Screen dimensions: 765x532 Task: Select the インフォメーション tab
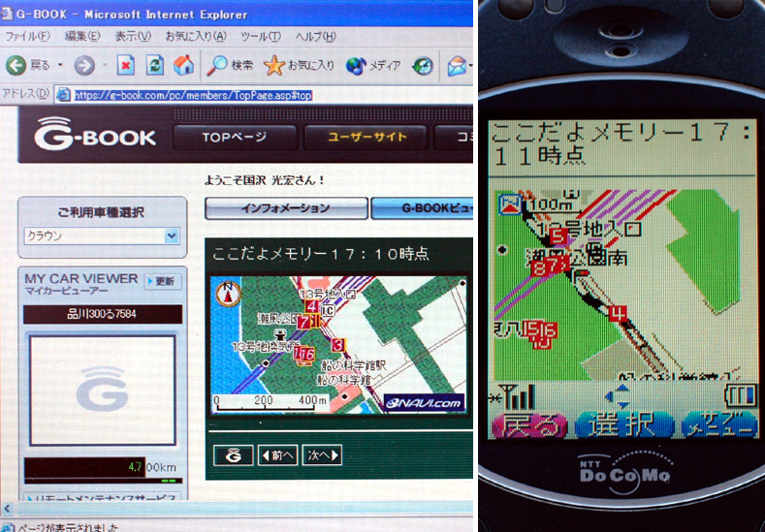pyautogui.click(x=286, y=208)
